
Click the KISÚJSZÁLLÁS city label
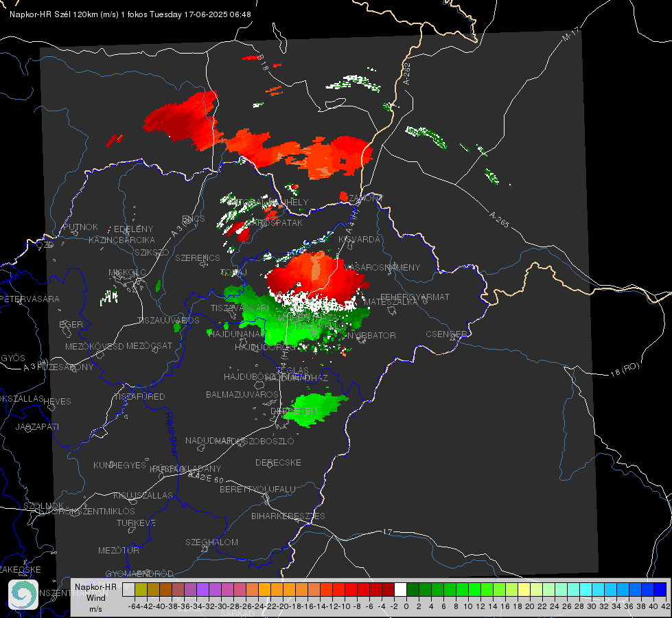point(143,495)
